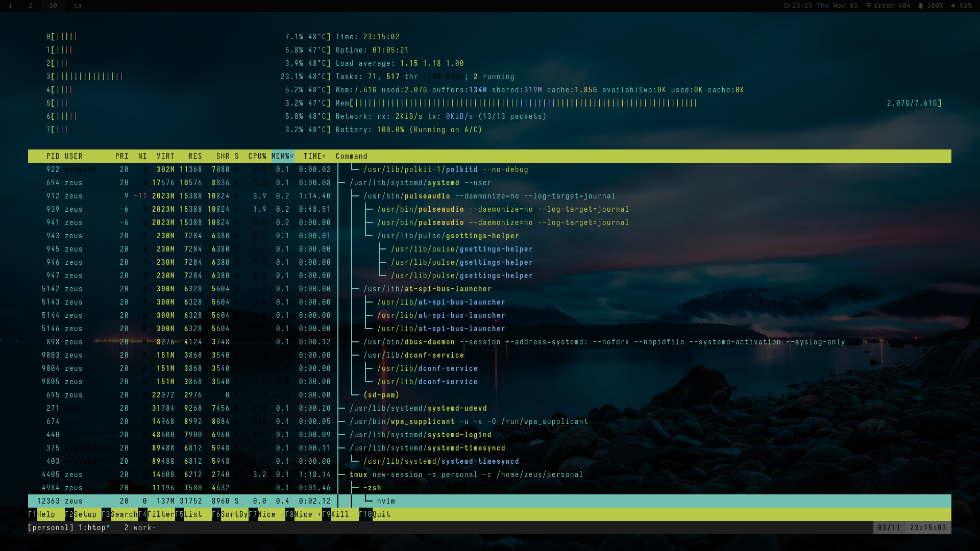The height and width of the screenshot is (551, 980).
Task: Switch to the tmux window 2:work
Action: (x=140, y=528)
